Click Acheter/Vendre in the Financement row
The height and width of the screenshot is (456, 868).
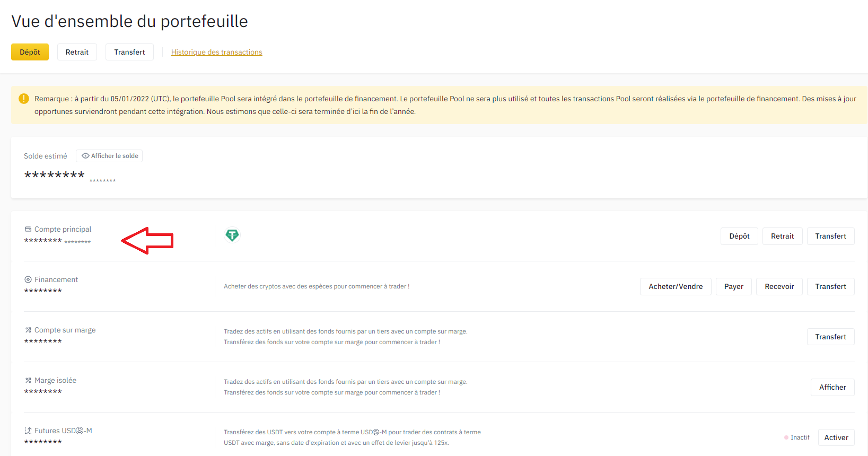click(x=676, y=286)
